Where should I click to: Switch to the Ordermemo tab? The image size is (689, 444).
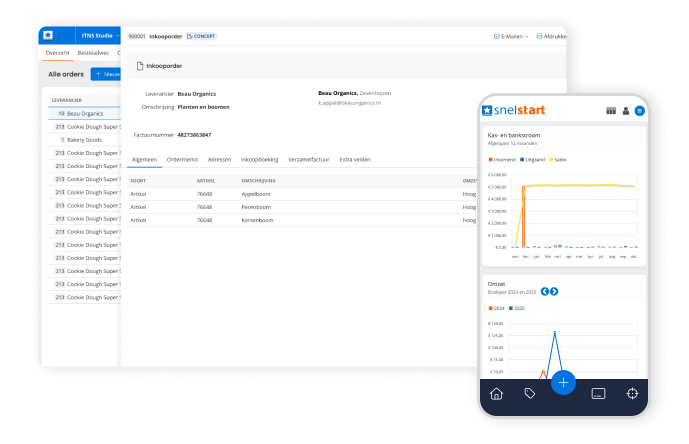[x=182, y=159]
